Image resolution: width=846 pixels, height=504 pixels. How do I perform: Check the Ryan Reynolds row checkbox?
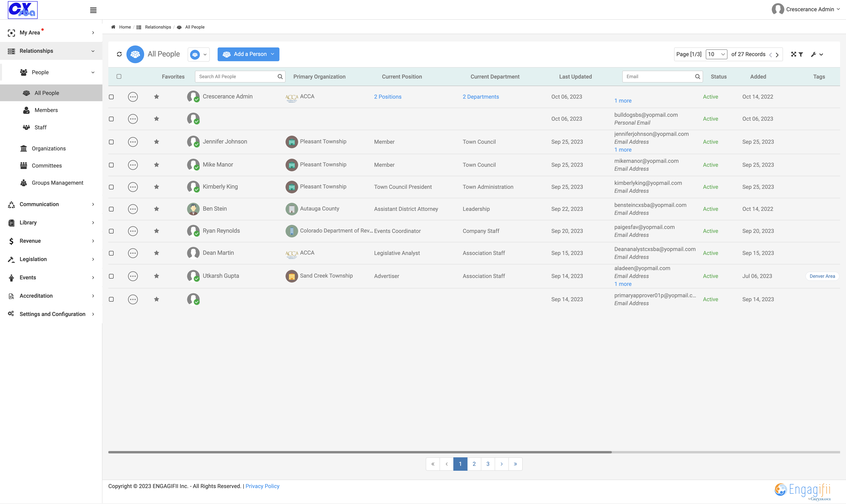click(x=111, y=231)
